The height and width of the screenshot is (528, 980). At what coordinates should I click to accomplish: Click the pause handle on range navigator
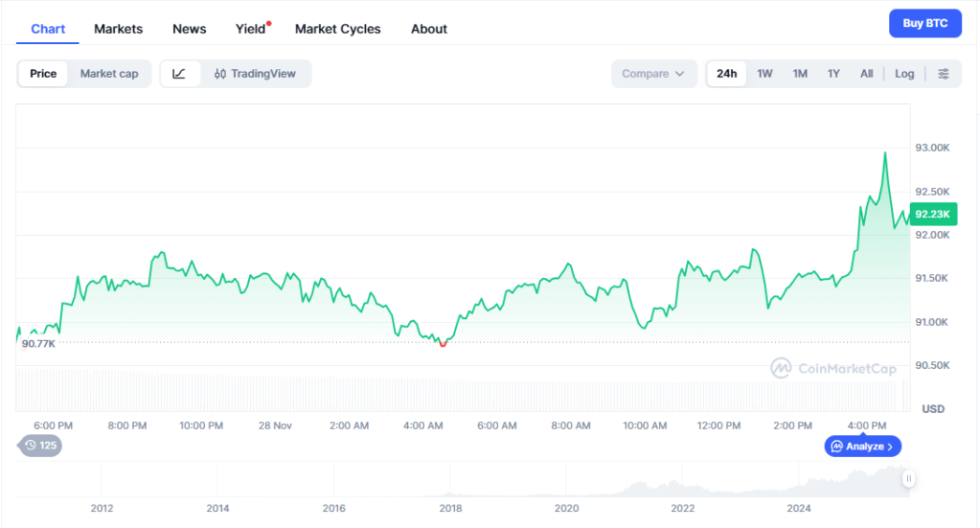[908, 478]
